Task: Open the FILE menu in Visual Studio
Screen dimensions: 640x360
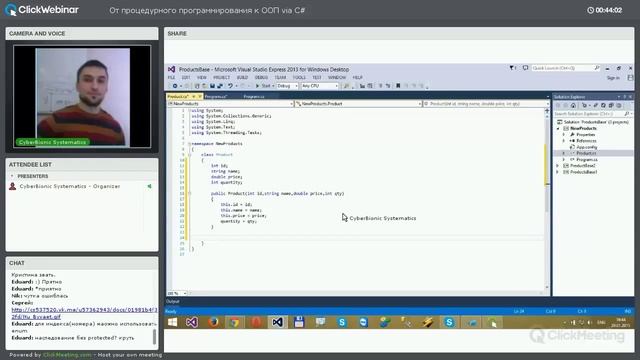Action: 171,78
